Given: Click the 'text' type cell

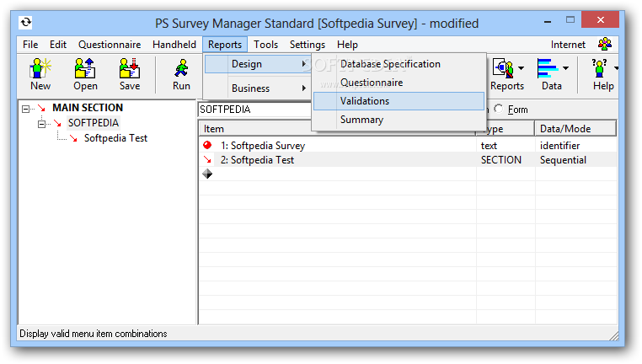Looking at the screenshot, I should (489, 146).
